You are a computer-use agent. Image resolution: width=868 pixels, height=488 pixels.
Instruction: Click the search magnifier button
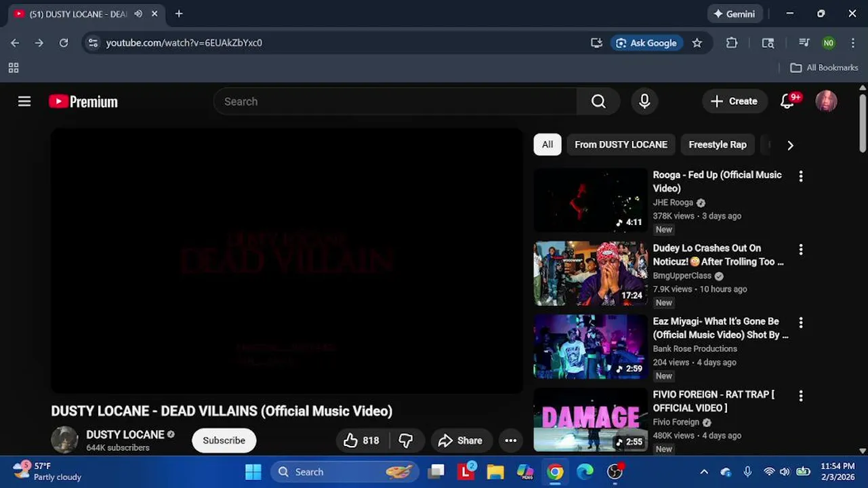click(x=598, y=102)
